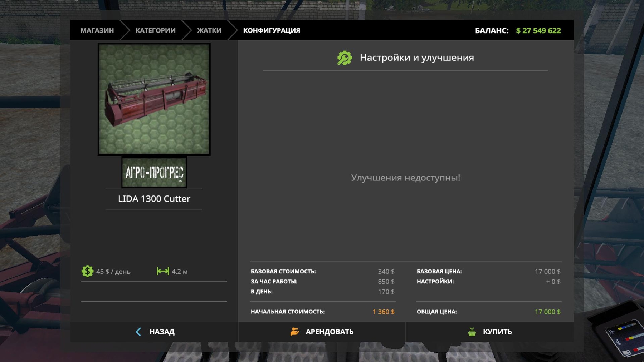Click the orange rent hand icon
This screenshot has height=362, width=644.
(294, 332)
